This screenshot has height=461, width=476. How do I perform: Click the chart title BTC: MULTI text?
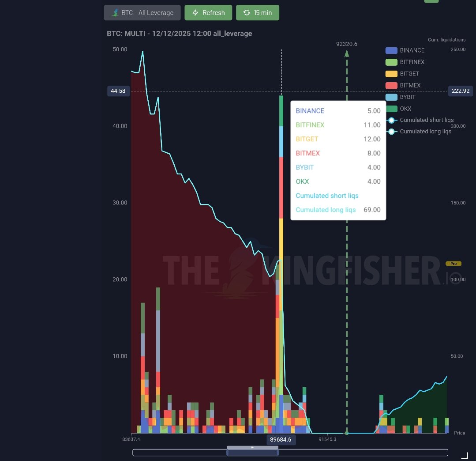[180, 34]
